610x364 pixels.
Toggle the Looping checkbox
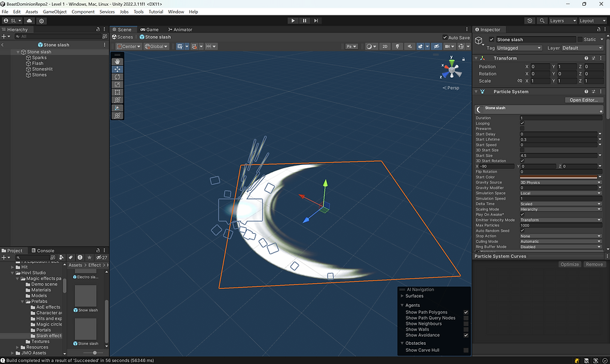point(522,123)
